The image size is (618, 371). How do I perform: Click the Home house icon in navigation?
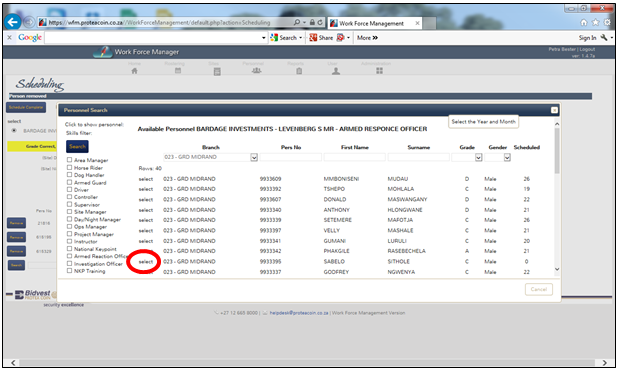click(x=134, y=71)
